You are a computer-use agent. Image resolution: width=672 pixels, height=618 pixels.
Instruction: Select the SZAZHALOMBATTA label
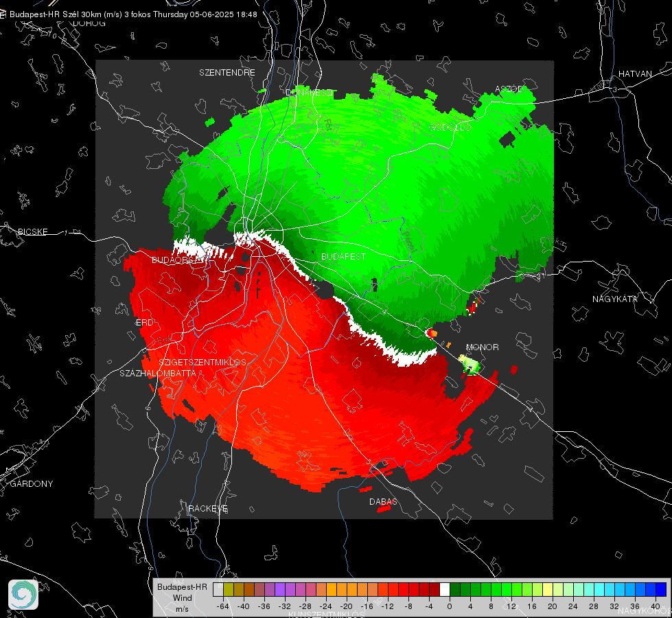[x=158, y=373]
